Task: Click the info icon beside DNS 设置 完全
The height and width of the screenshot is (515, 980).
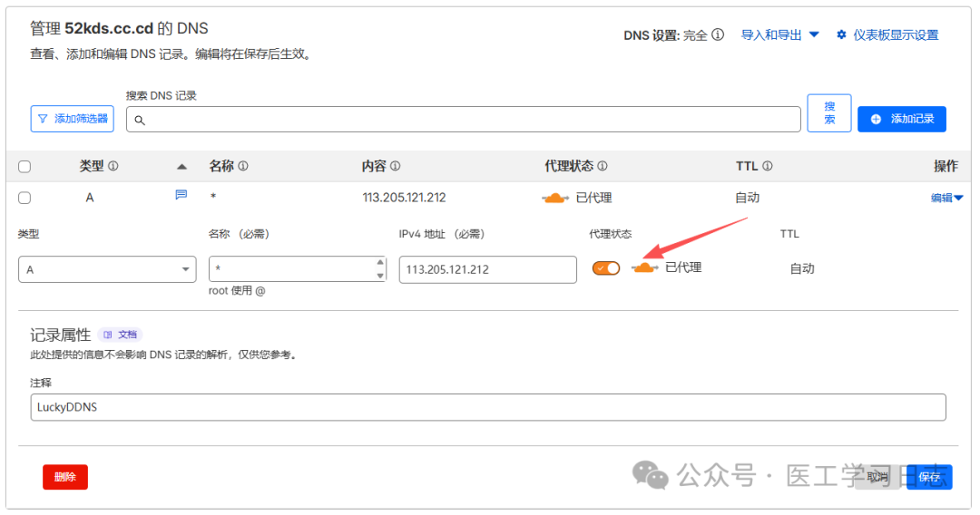Action: (x=718, y=35)
